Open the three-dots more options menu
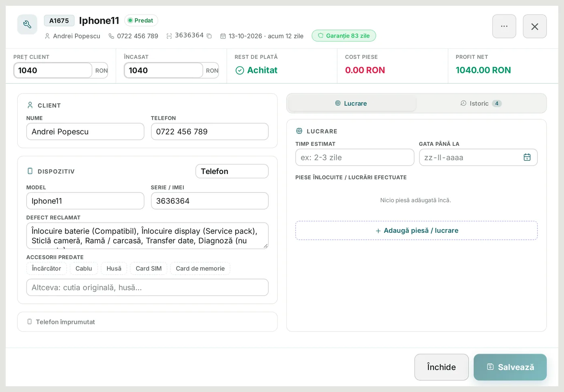Image resolution: width=564 pixels, height=392 pixels. [x=504, y=26]
